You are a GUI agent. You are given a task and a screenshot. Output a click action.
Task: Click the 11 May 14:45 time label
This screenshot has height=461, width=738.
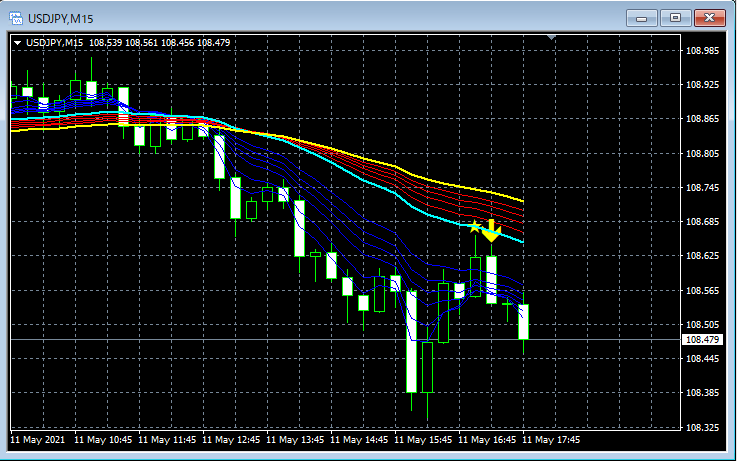[x=359, y=440]
